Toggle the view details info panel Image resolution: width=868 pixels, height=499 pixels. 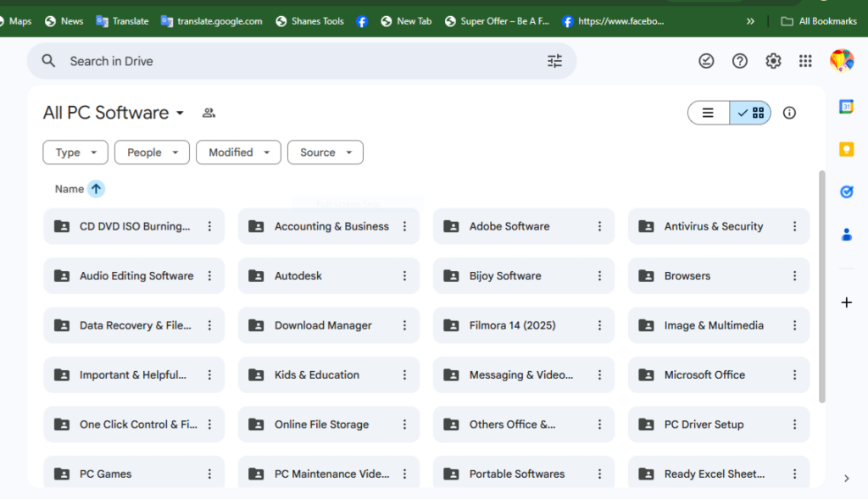tap(789, 113)
